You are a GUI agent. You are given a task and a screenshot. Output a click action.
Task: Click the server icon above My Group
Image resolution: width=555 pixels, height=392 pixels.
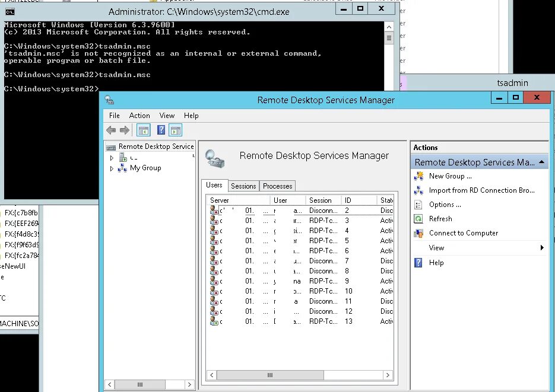123,157
